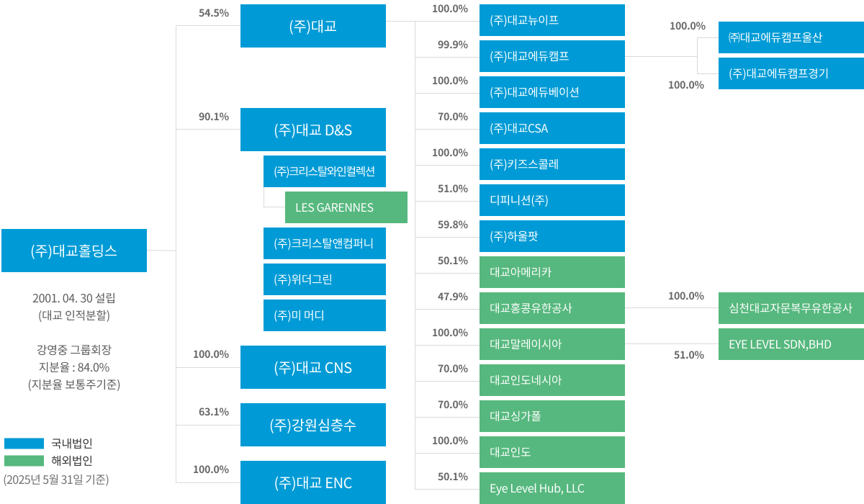This screenshot has height=504, width=864.
Task: Open the (주)대교뉴이프 box
Action: point(552,20)
